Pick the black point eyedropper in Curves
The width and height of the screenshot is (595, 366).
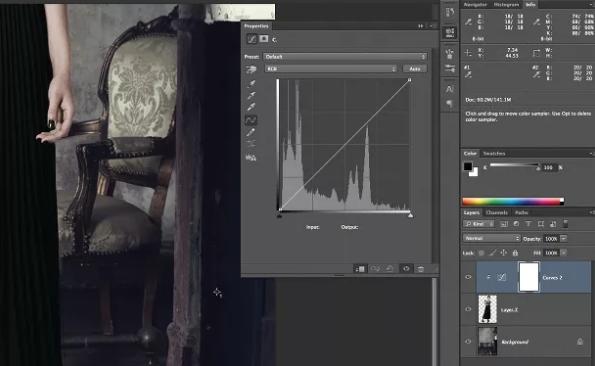coord(251,84)
